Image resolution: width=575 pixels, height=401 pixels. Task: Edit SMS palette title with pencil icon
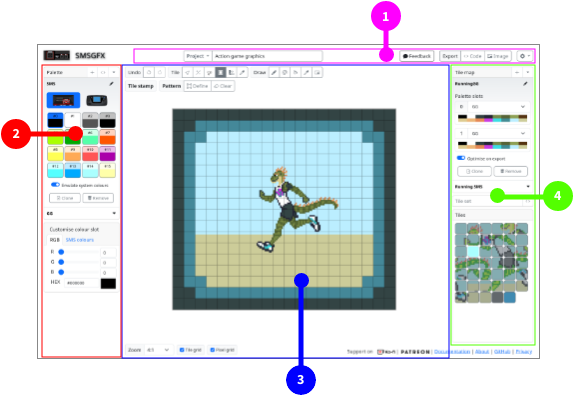[111, 84]
